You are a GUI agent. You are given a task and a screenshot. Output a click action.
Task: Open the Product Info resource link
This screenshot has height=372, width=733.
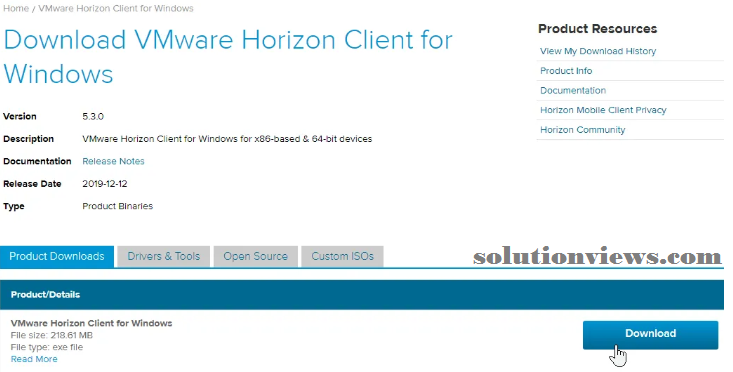pos(566,71)
